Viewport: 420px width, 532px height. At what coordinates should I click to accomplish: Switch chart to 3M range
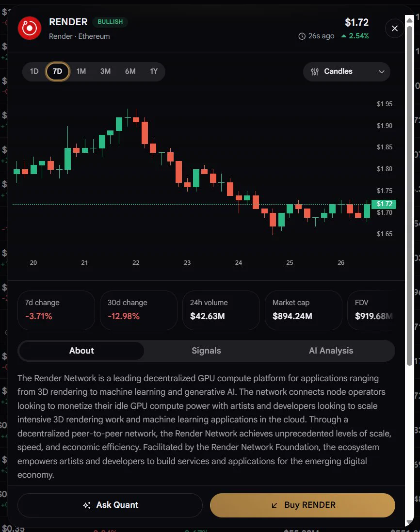point(105,71)
